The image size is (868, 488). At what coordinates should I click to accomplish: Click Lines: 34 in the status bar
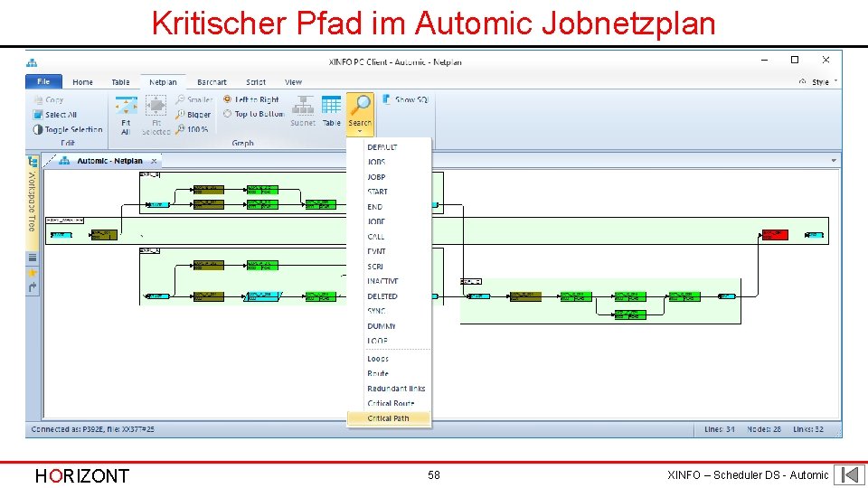click(x=719, y=429)
